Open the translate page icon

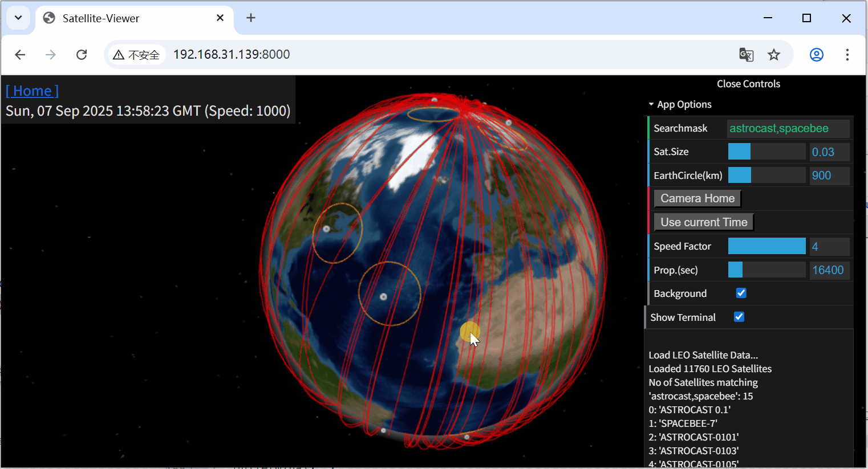coord(746,55)
